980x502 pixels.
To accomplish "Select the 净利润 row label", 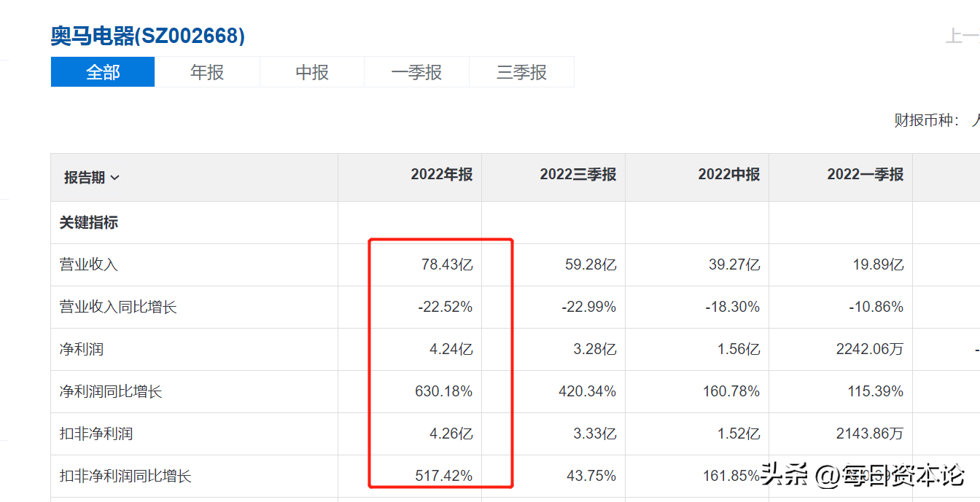I will [82, 349].
